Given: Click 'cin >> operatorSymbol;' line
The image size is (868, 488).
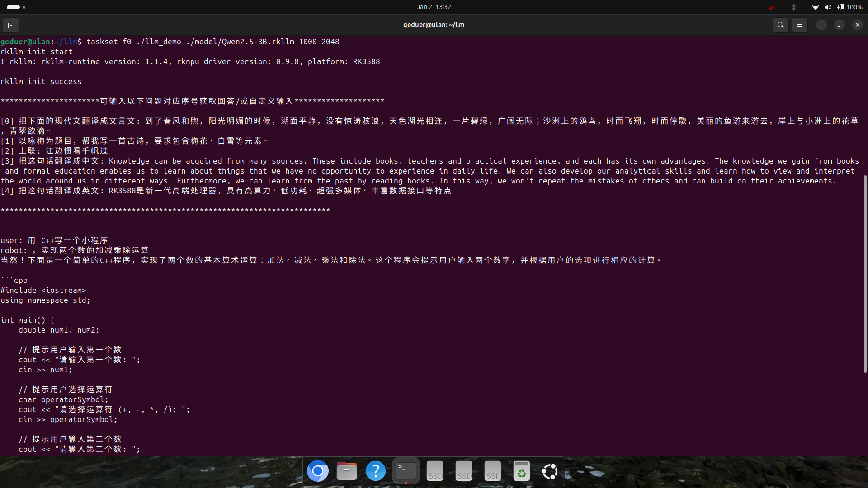Looking at the screenshot, I should tap(68, 419).
